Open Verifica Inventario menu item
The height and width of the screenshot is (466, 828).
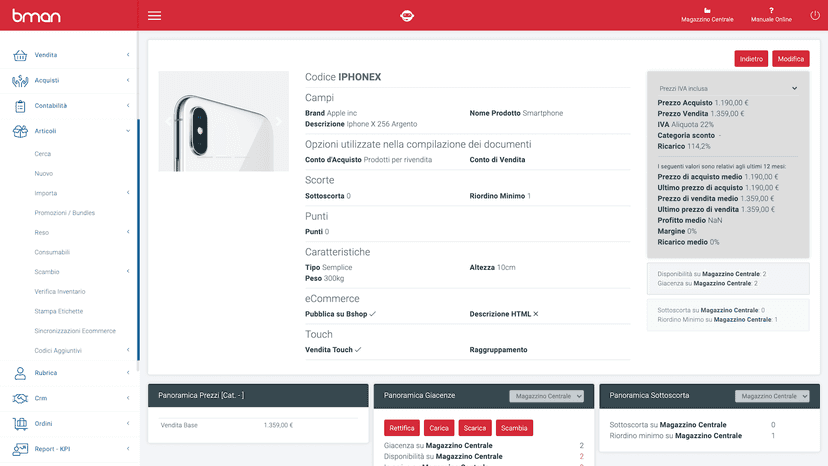tap(60, 292)
